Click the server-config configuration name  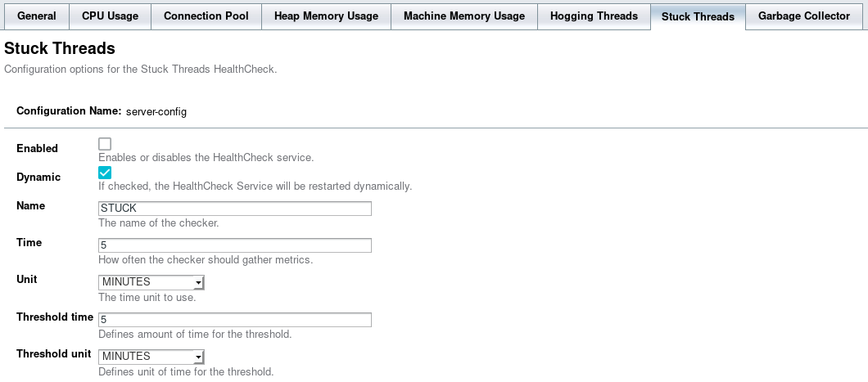(156, 112)
